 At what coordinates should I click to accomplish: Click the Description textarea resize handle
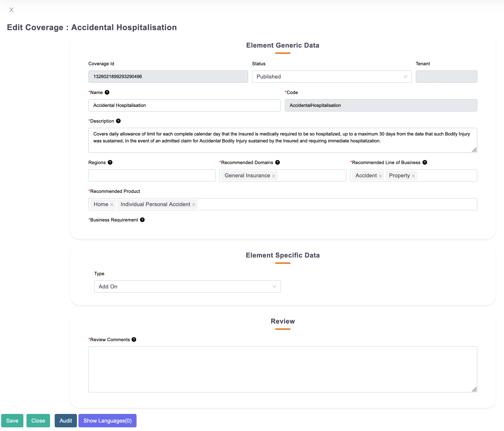tap(474, 150)
